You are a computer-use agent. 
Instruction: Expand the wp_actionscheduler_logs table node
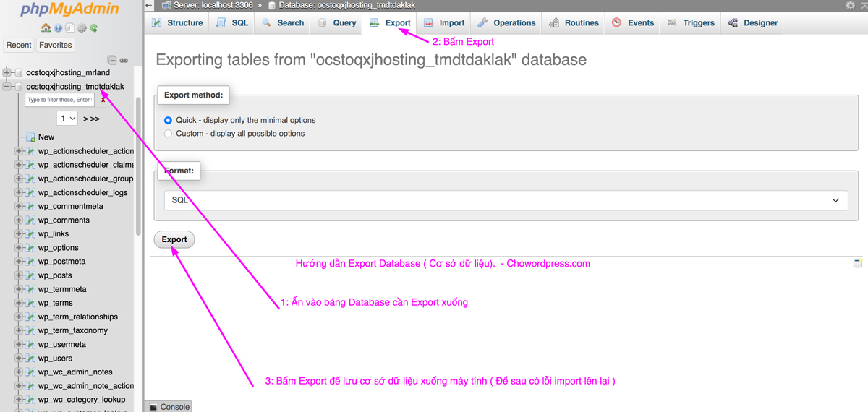pyautogui.click(x=20, y=193)
